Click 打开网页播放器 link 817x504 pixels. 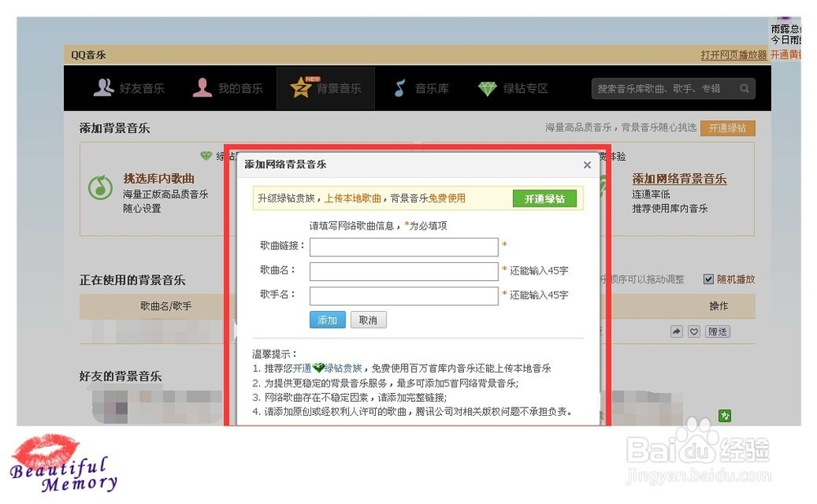[734, 55]
